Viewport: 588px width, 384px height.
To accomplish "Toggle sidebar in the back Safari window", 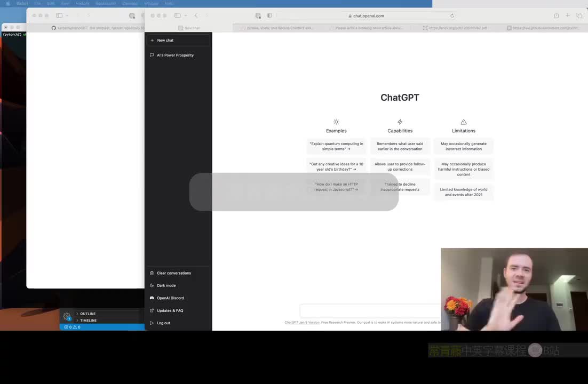I will pyautogui.click(x=59, y=15).
